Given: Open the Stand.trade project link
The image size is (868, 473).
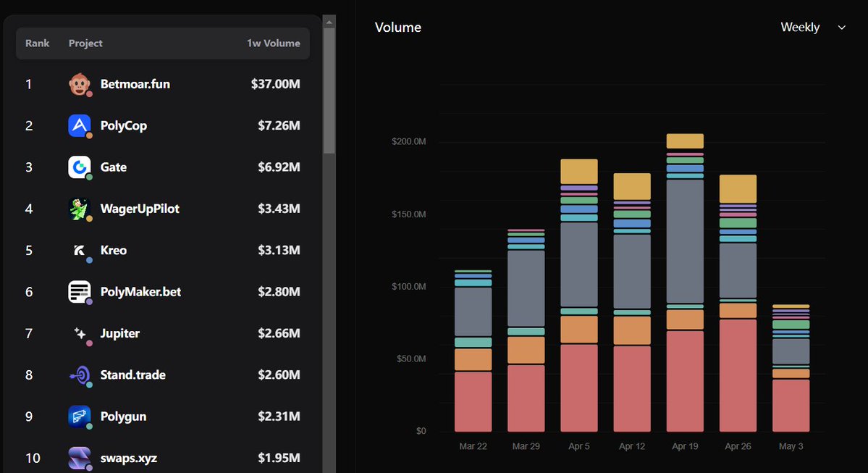Looking at the screenshot, I should [x=133, y=375].
